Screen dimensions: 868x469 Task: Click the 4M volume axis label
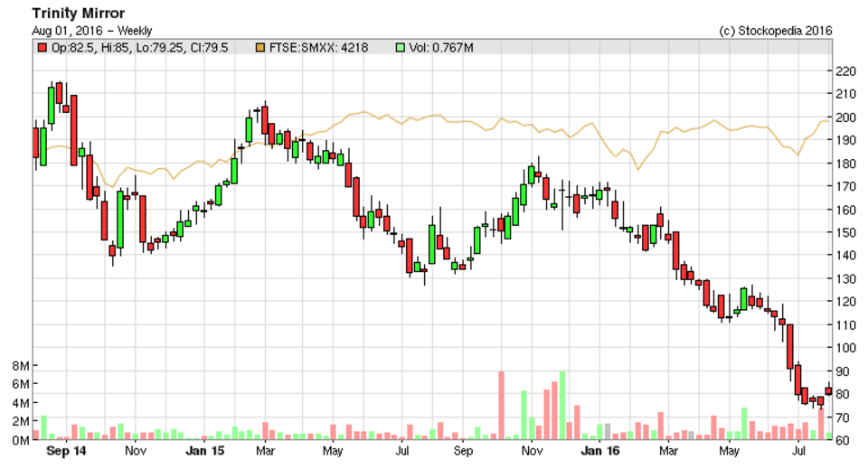pos(21,403)
